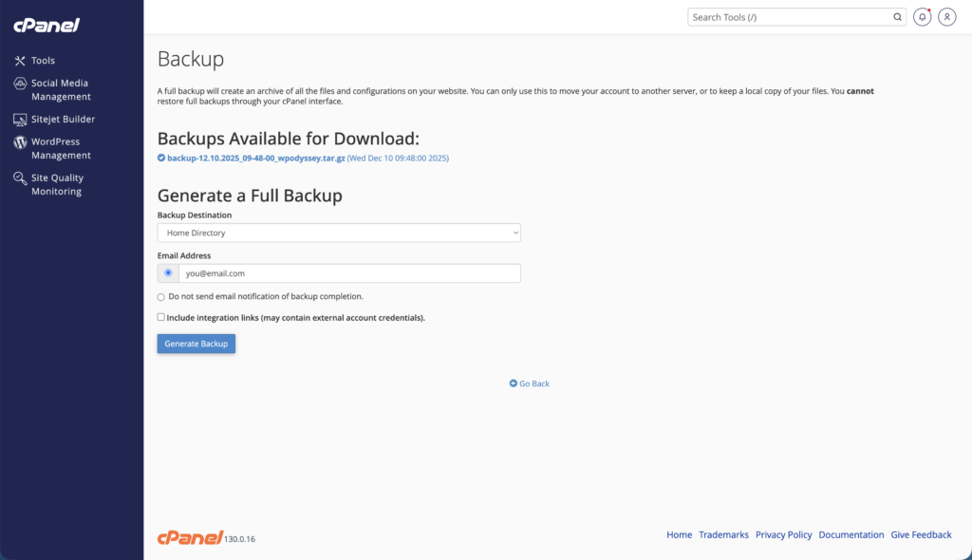Open the Backup Destination dropdown
972x560 pixels.
point(339,233)
